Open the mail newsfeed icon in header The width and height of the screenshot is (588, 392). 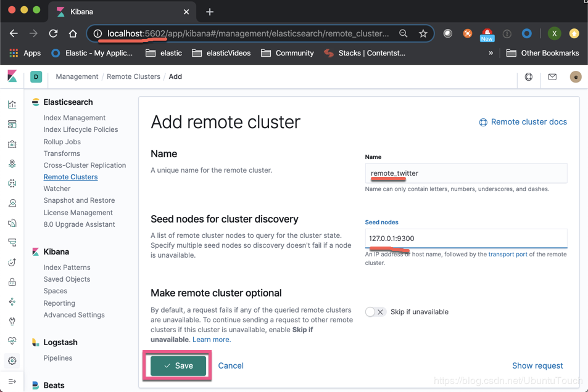(x=552, y=77)
